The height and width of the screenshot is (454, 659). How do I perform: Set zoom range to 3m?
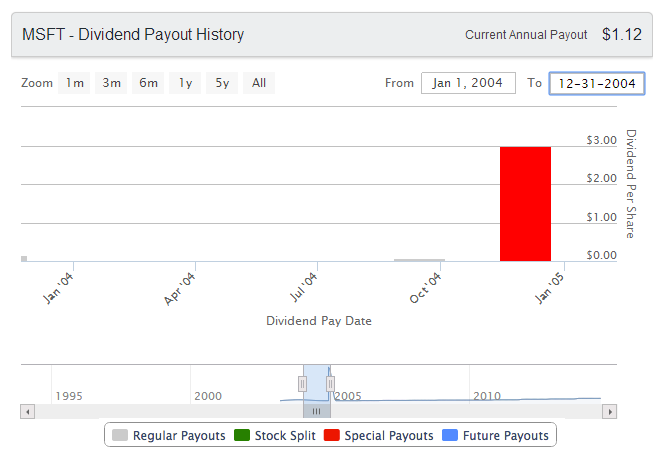coord(111,83)
